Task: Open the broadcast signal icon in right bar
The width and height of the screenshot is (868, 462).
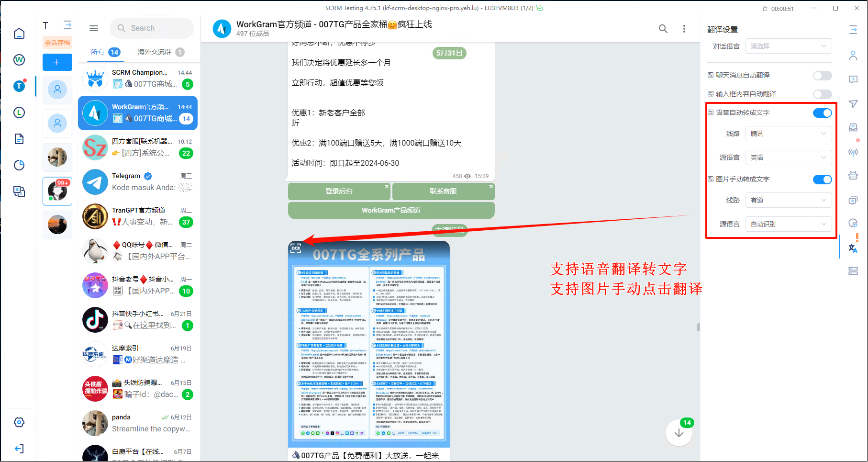Action: pos(853,152)
